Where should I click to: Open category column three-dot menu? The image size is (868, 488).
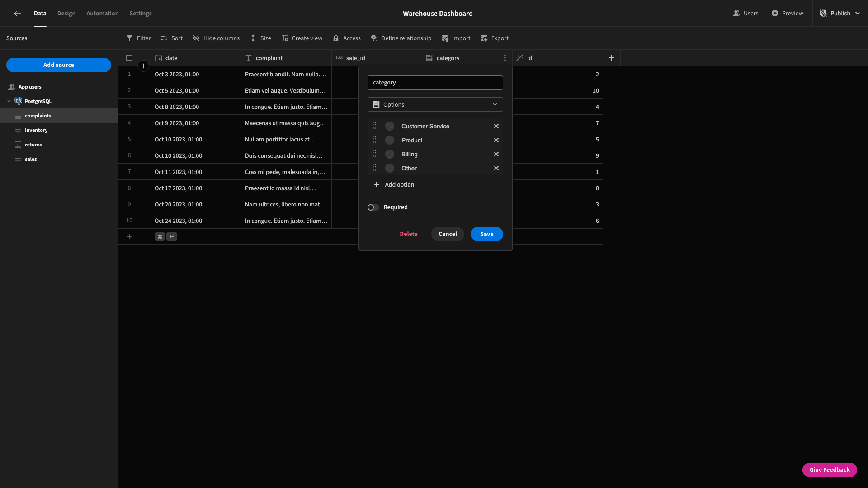tap(505, 58)
